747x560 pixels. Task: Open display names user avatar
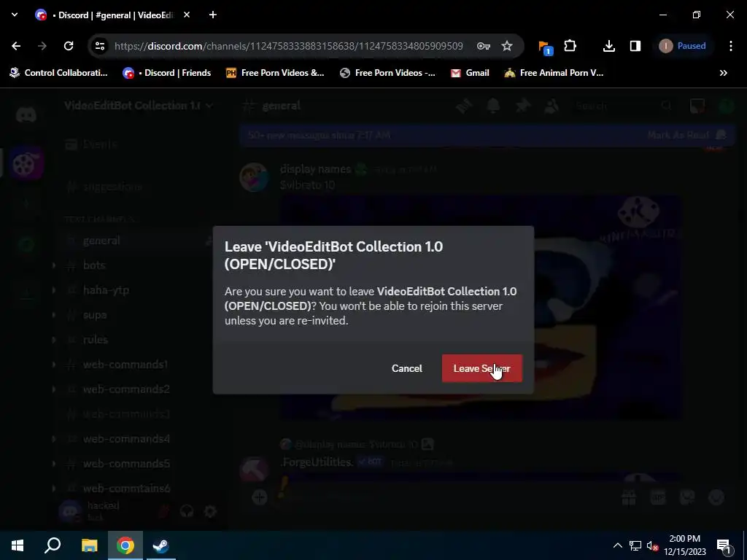pyautogui.click(x=253, y=177)
